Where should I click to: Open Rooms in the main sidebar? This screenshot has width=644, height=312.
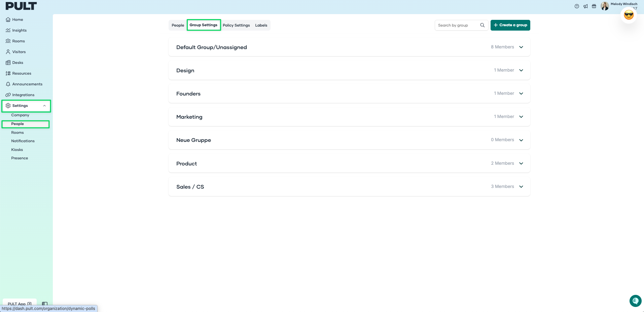point(15,41)
